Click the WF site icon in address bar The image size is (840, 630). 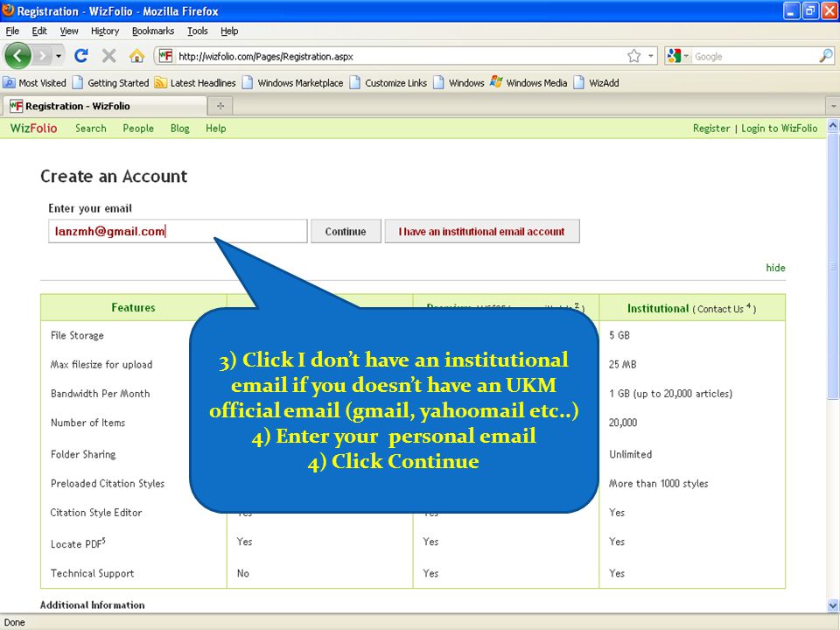[x=165, y=56]
